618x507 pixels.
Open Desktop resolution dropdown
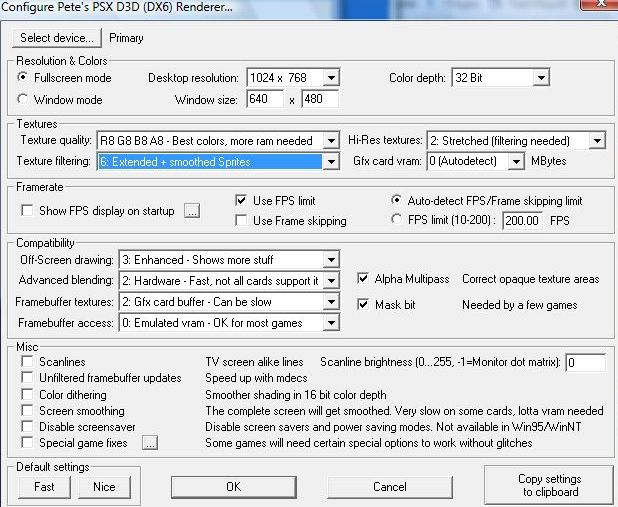click(x=293, y=78)
